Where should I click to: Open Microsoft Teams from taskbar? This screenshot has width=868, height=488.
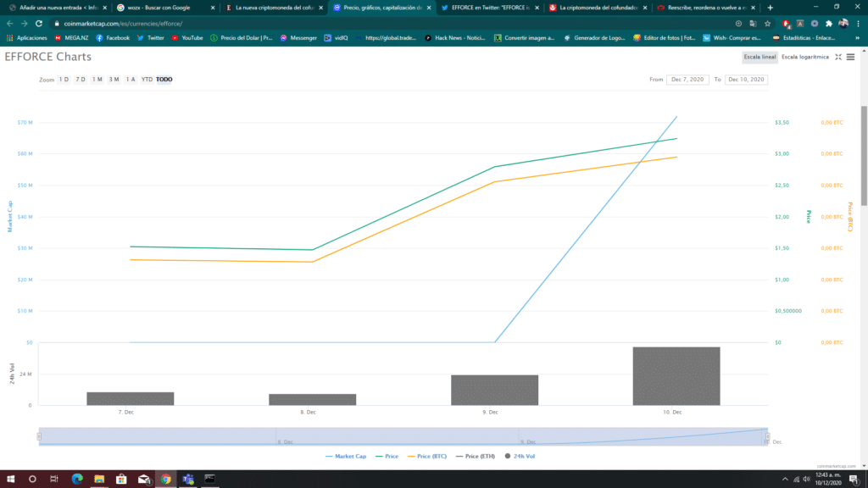click(188, 480)
